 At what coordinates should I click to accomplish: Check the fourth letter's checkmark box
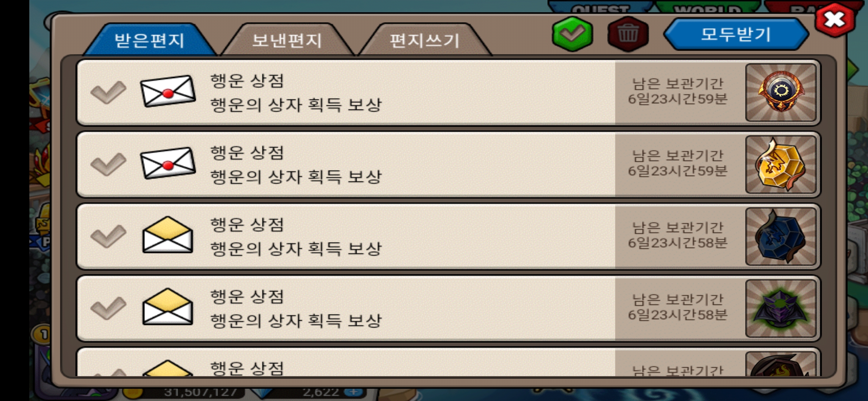pos(108,308)
